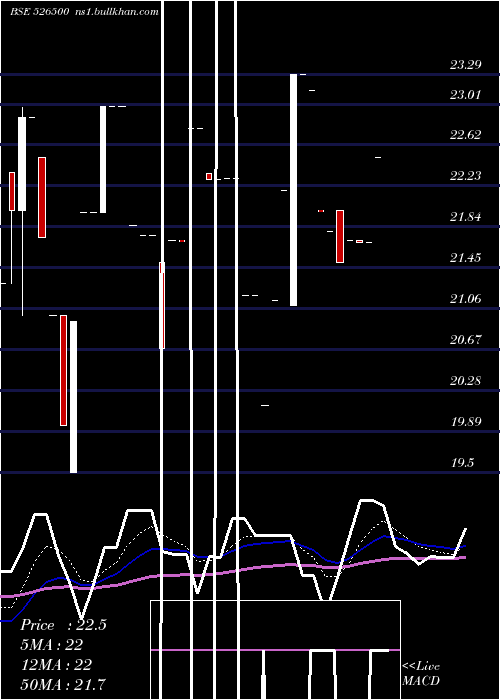Click the 20.67 price level label

coord(466,340)
